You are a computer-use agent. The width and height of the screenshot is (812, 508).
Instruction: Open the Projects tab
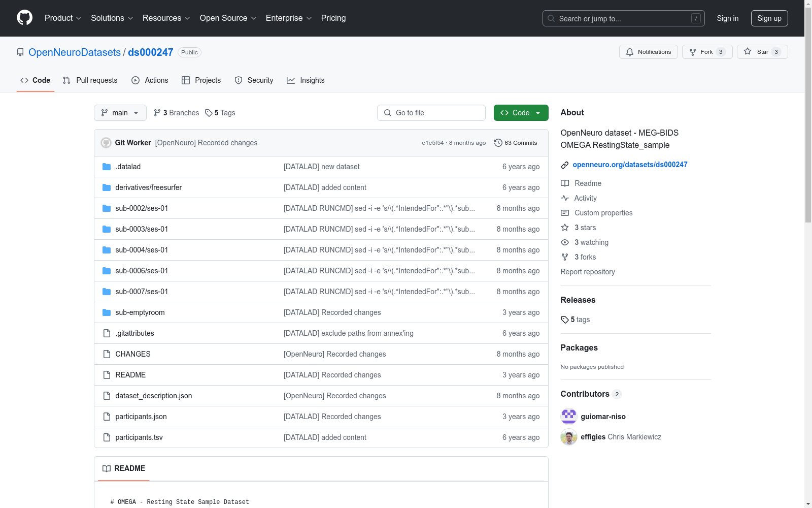click(201, 80)
